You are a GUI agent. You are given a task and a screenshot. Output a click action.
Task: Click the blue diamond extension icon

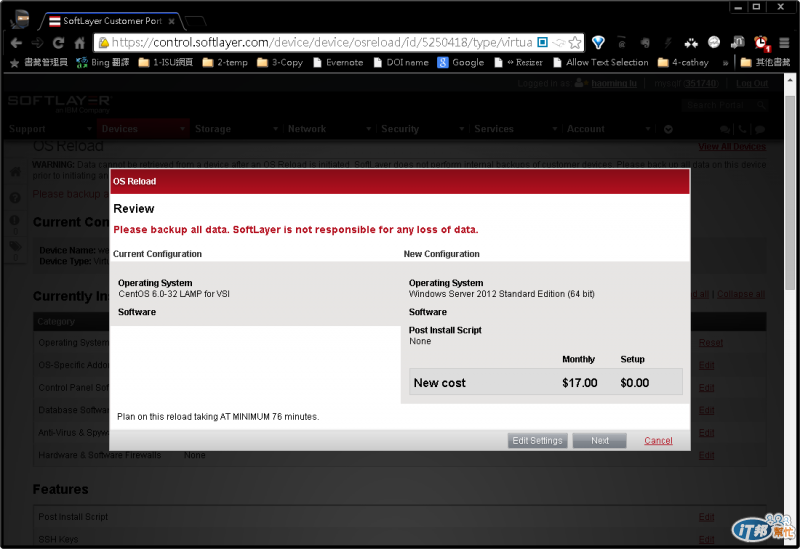tap(598, 43)
